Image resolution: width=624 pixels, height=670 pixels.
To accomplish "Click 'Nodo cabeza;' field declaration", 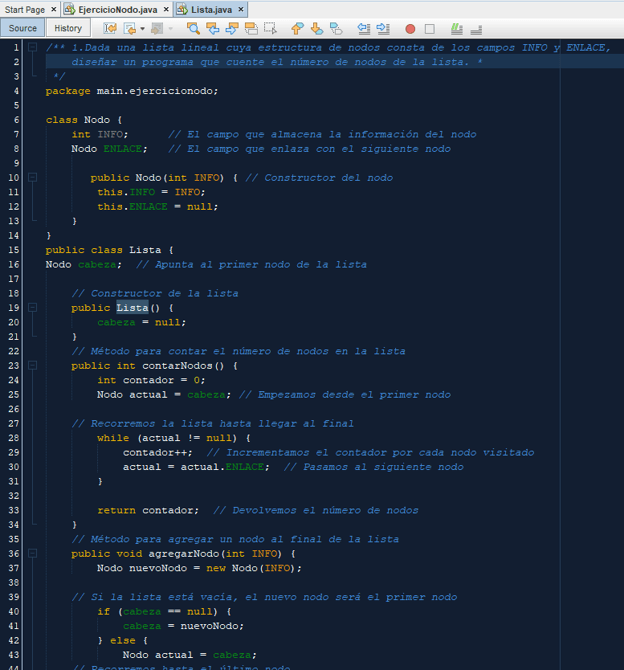I will pos(84,264).
